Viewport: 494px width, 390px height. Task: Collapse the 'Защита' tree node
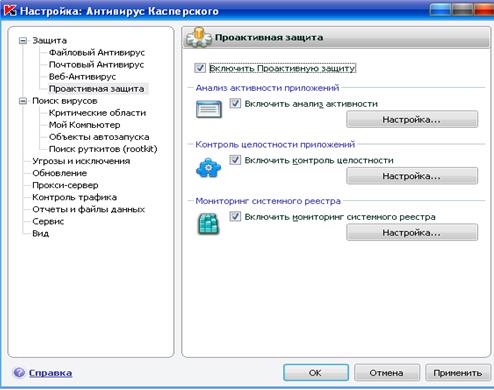tap(23, 41)
